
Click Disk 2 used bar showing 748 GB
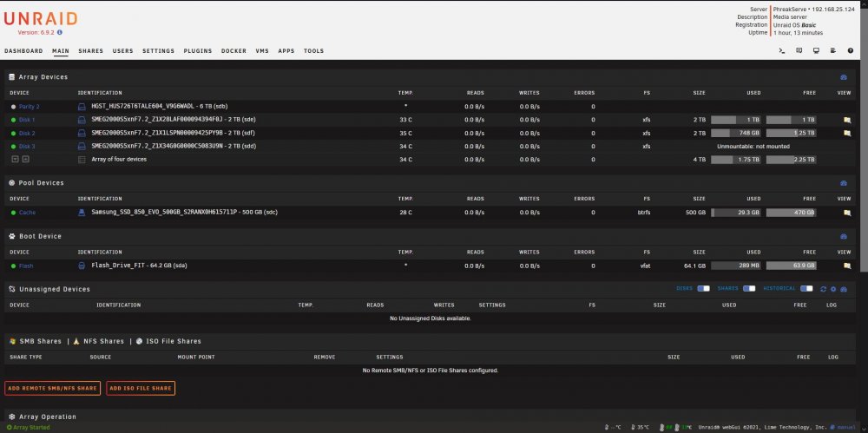coord(736,133)
